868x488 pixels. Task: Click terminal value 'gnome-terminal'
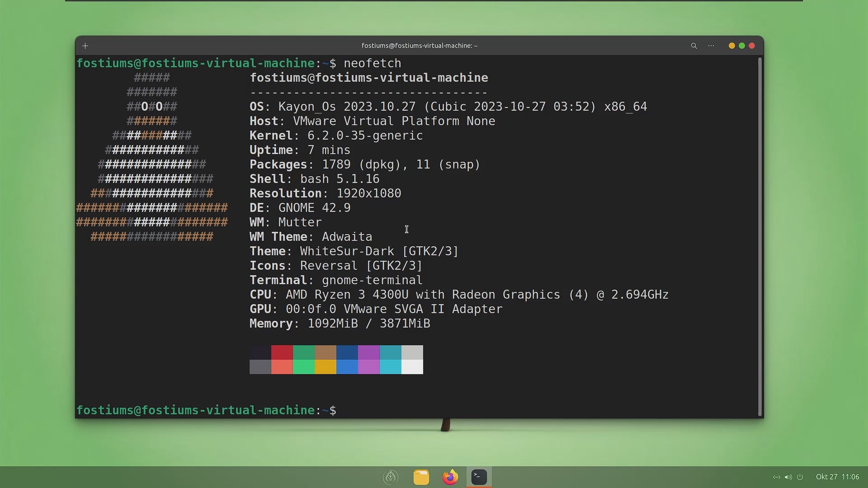click(x=372, y=280)
